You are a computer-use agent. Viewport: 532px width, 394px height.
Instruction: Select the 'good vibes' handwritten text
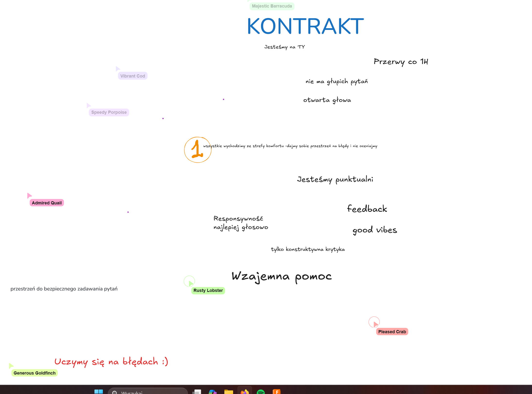(375, 230)
